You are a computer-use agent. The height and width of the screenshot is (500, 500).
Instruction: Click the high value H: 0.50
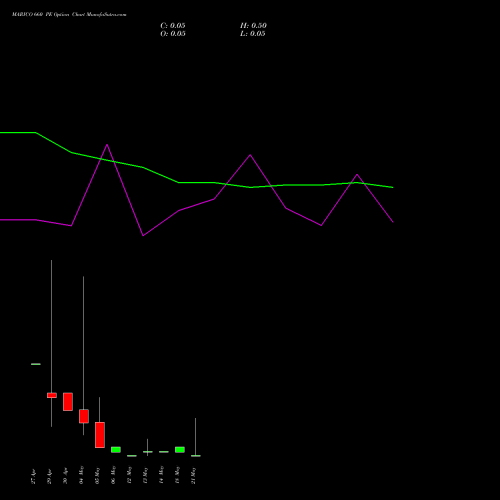click(253, 26)
